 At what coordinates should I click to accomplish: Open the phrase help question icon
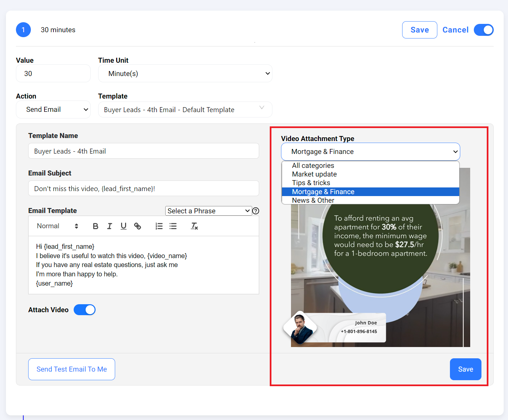255,211
